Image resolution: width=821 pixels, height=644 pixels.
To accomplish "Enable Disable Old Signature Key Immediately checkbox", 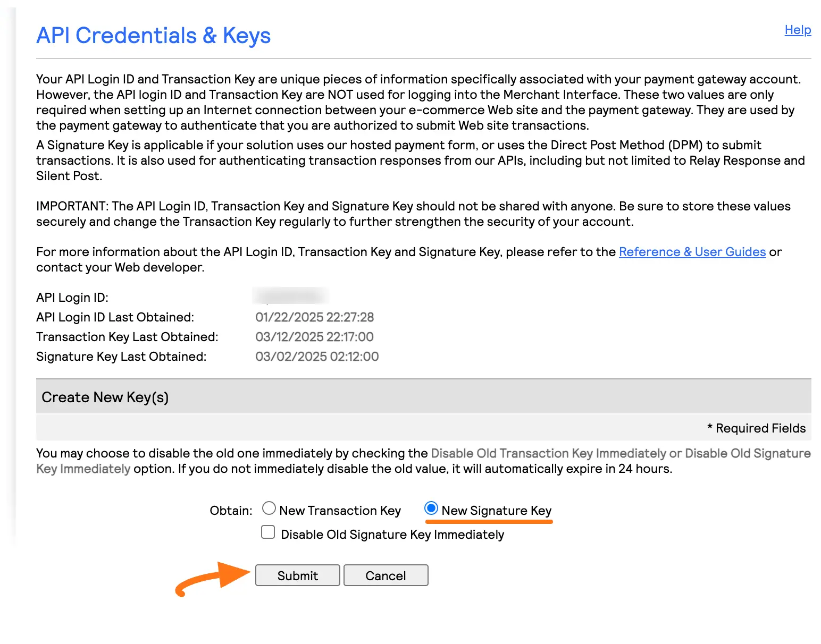I will coord(268,532).
